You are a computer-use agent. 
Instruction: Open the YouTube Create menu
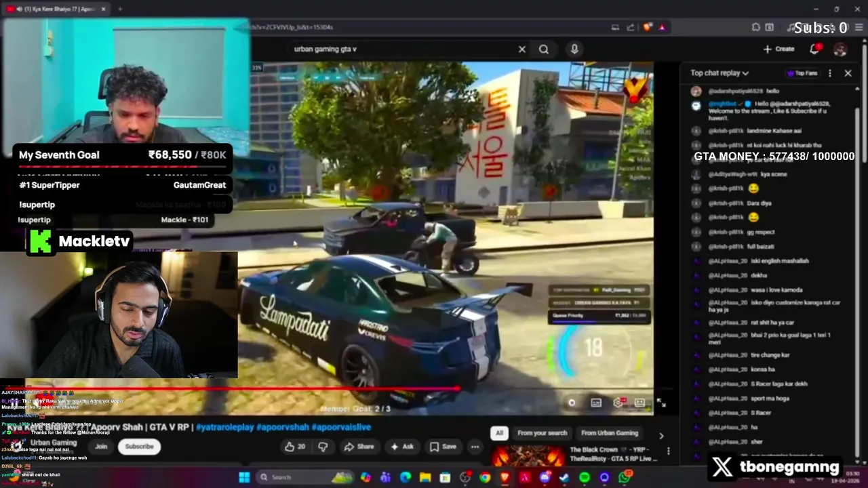pyautogui.click(x=778, y=49)
